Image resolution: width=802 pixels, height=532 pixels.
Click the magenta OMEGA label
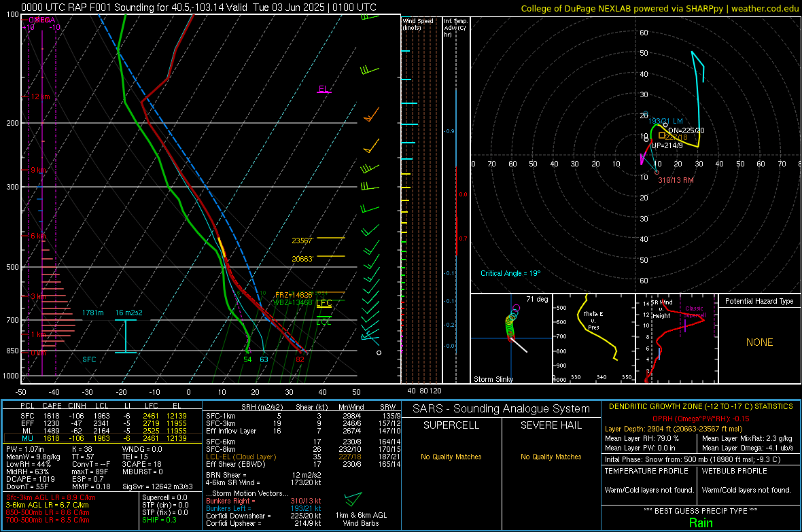click(x=42, y=20)
